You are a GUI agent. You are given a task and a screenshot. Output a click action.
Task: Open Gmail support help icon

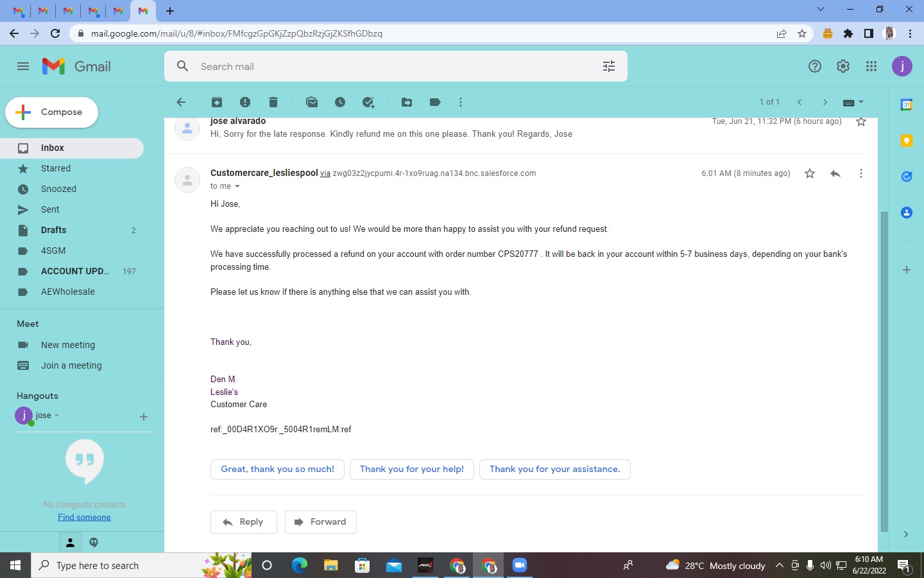click(x=815, y=66)
